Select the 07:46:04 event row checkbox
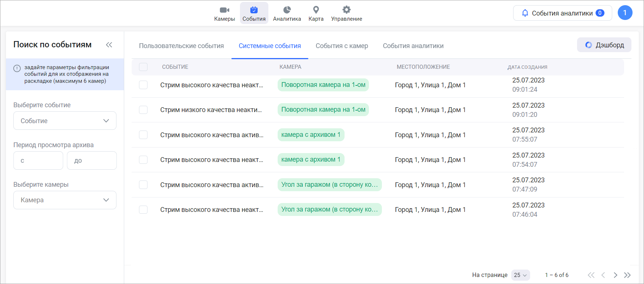 point(143,210)
